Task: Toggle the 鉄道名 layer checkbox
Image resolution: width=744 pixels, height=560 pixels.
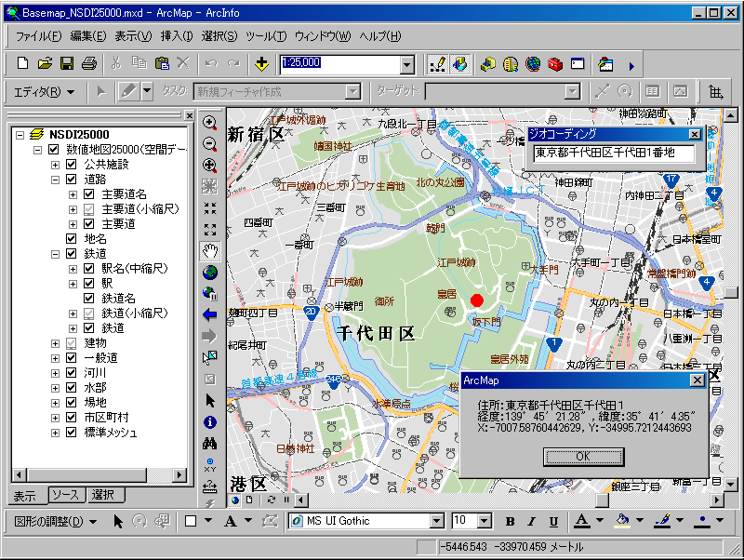Action: click(88, 298)
